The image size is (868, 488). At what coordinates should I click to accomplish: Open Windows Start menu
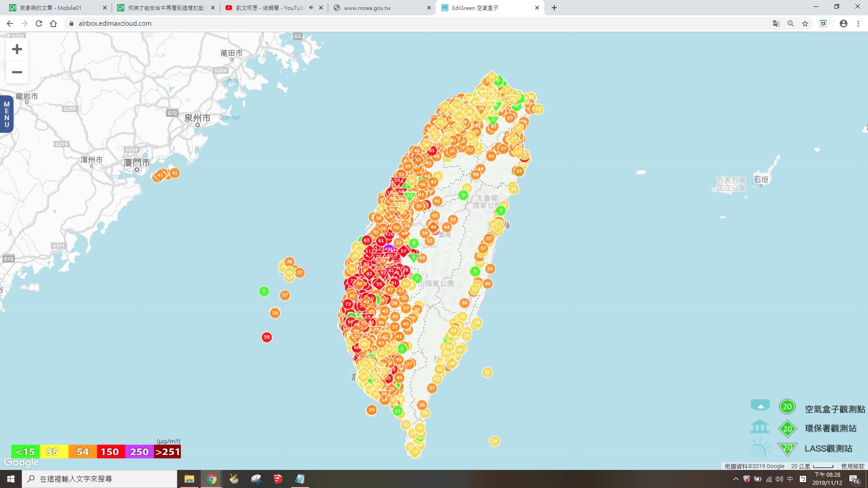(11, 479)
